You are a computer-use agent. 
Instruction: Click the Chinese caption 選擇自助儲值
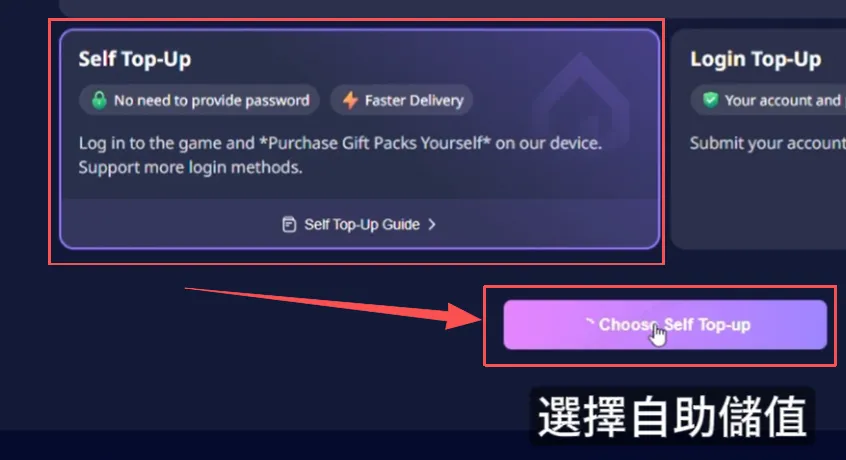click(672, 416)
